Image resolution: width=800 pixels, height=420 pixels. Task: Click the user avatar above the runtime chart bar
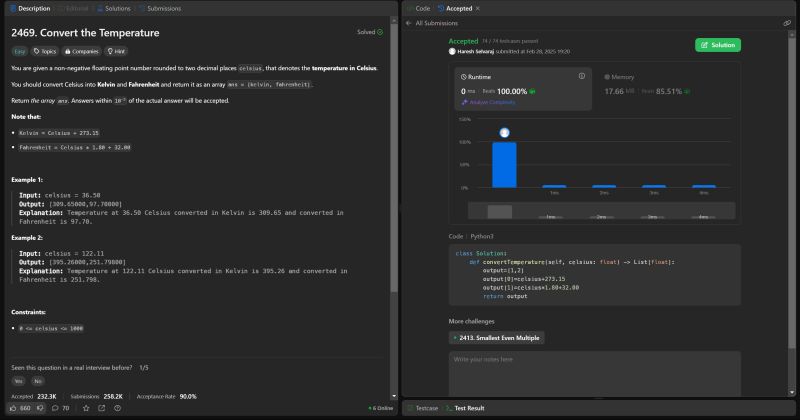point(504,133)
